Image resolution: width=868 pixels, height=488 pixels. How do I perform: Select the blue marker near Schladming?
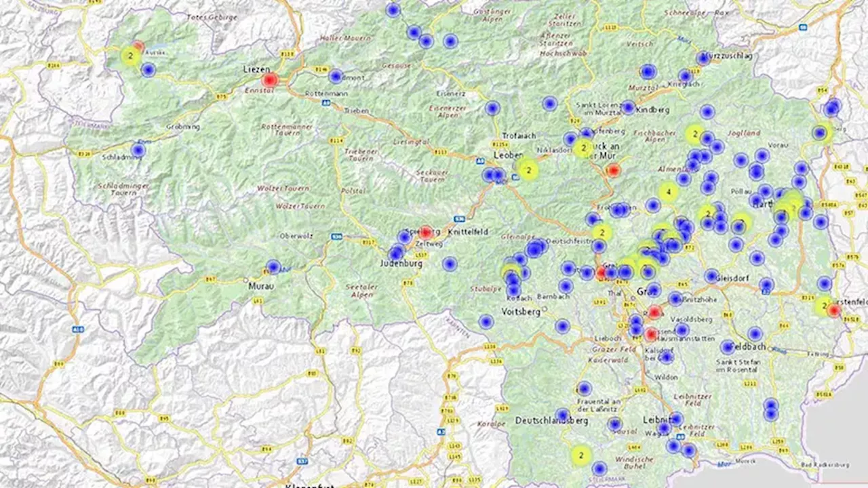138,150
